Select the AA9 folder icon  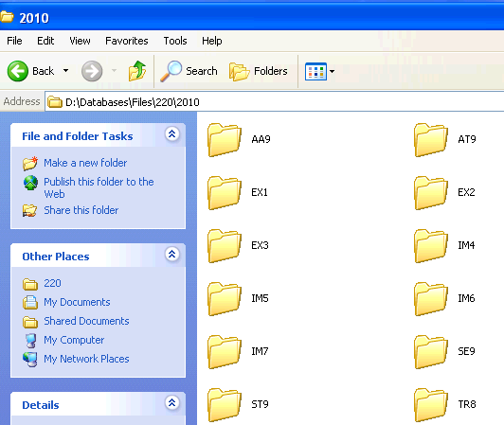click(x=225, y=140)
